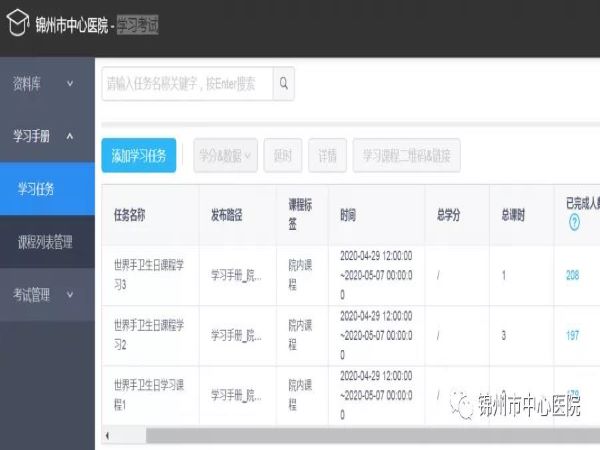Click total hours value 3 in 课程学习2 row

coord(504,335)
